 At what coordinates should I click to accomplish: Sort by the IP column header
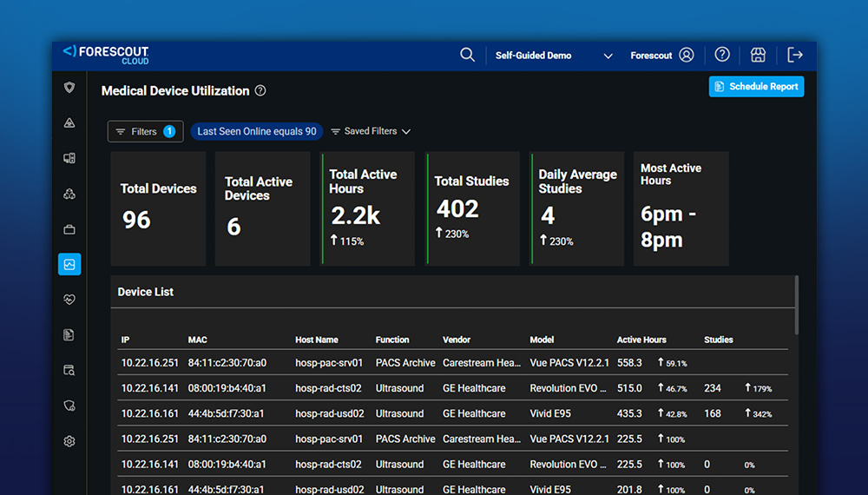tap(125, 340)
